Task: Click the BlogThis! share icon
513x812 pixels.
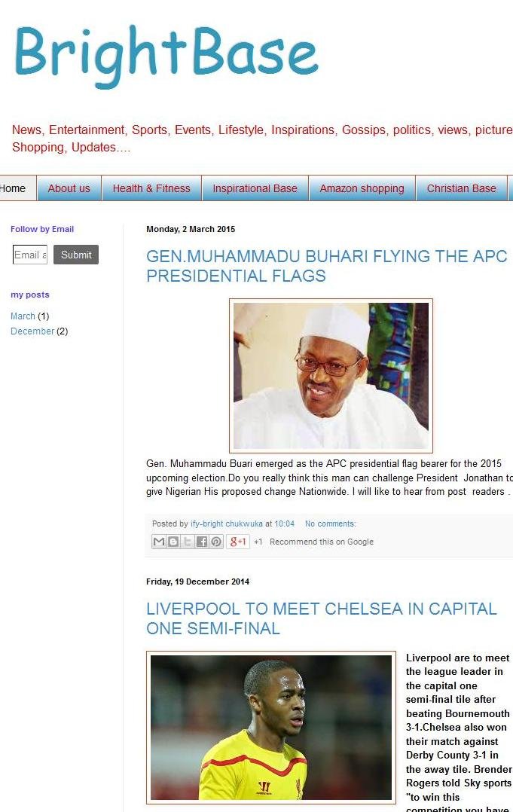Action: pos(173,542)
